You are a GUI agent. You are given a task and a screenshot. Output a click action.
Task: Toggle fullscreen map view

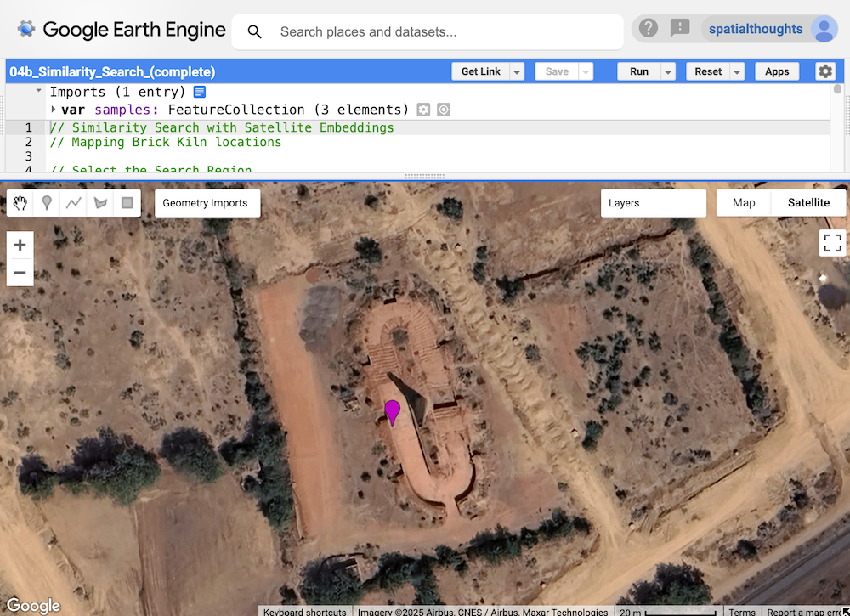[x=832, y=243]
